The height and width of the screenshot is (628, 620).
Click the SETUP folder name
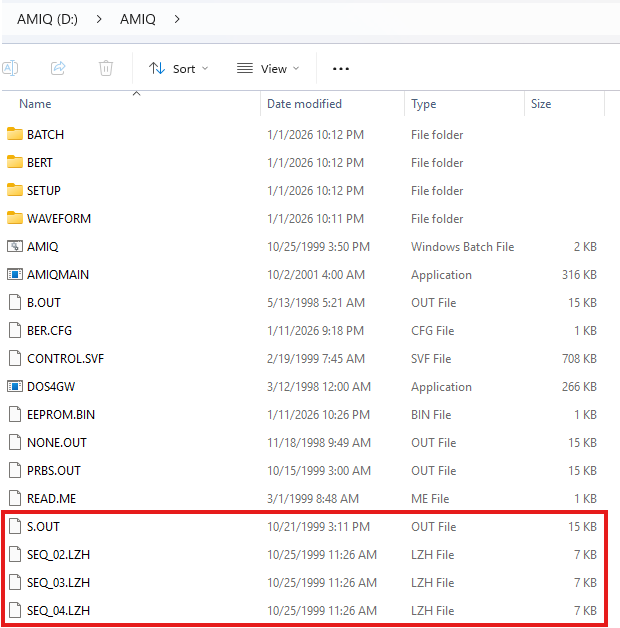(x=44, y=191)
